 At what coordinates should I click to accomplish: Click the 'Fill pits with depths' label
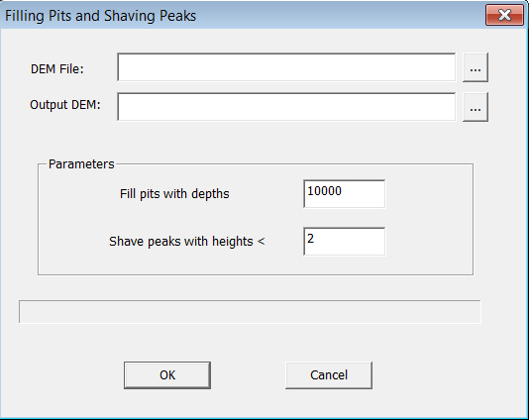174,194
